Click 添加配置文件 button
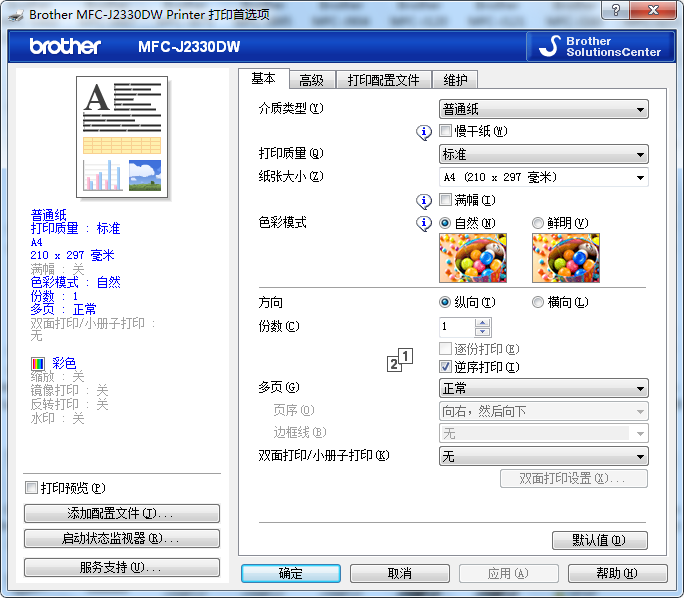The height and width of the screenshot is (598, 684). [x=122, y=513]
